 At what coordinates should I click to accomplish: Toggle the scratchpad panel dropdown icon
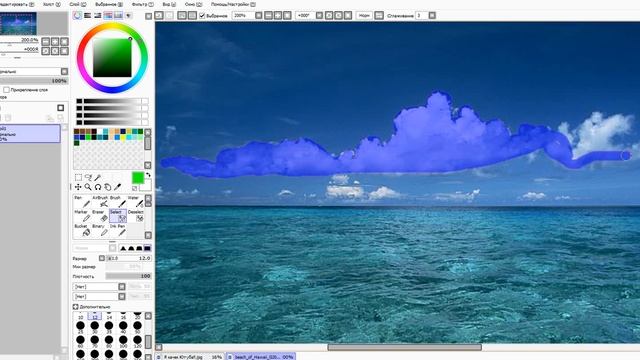(x=128, y=16)
